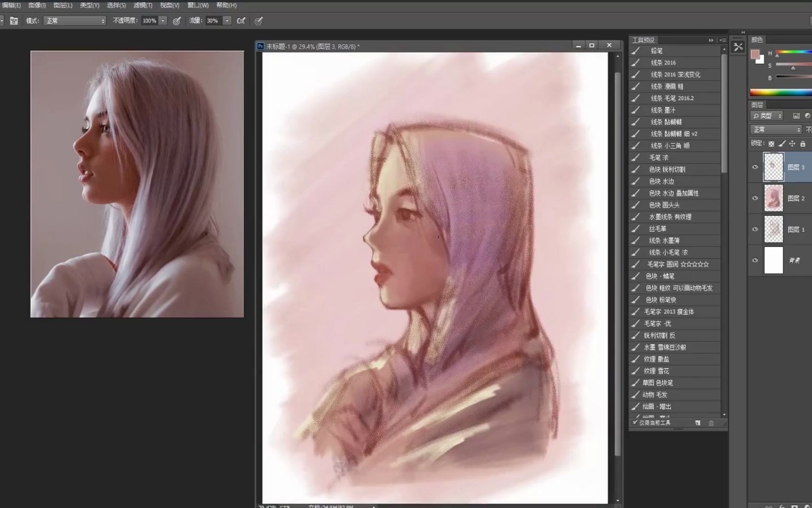
Task: Open the tool presets dock icon (wrench)
Action: point(738,47)
